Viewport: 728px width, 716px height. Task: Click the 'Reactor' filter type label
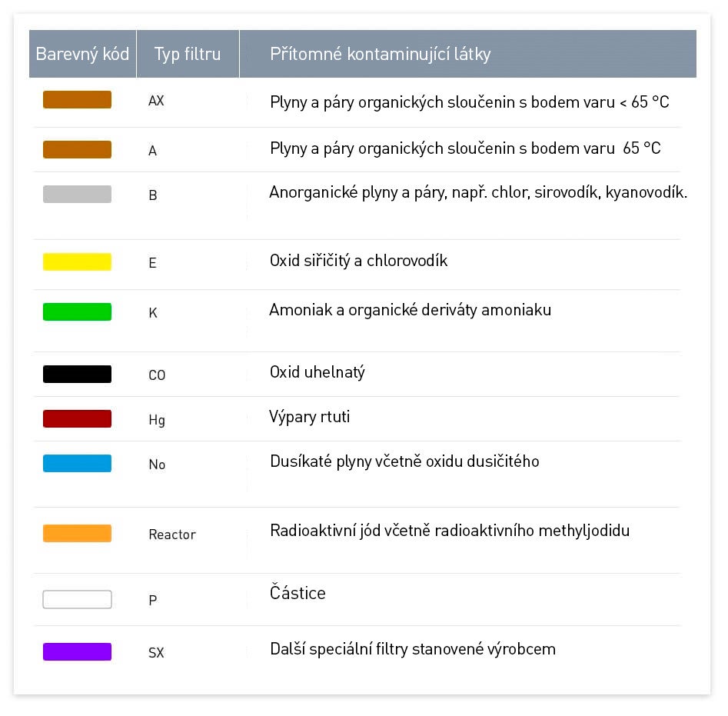point(172,535)
